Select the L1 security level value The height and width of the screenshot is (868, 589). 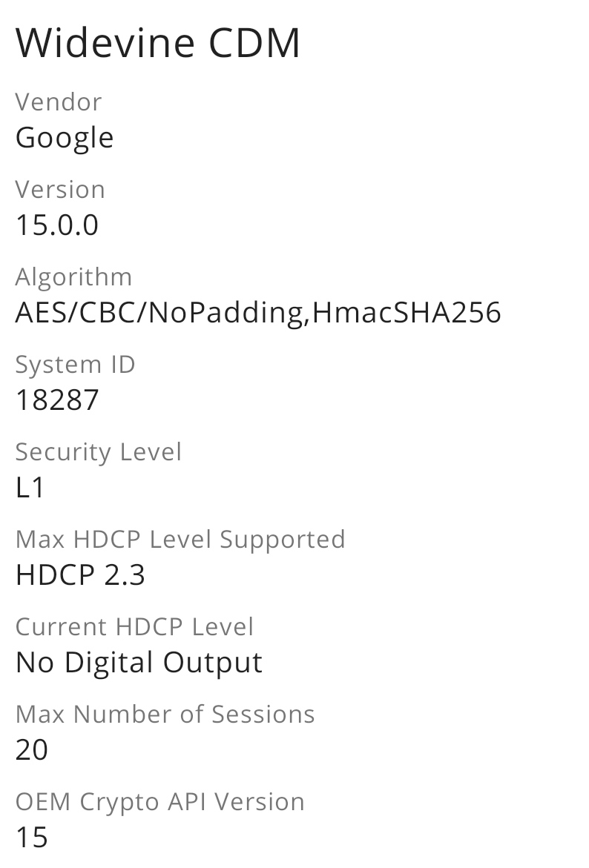30,487
